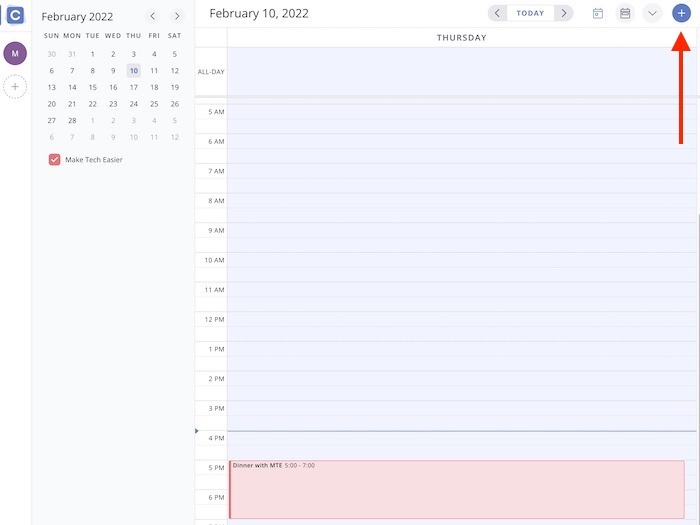This screenshot has width=700, height=525.
Task: Select February 6 in mini calendar
Action: click(x=52, y=71)
